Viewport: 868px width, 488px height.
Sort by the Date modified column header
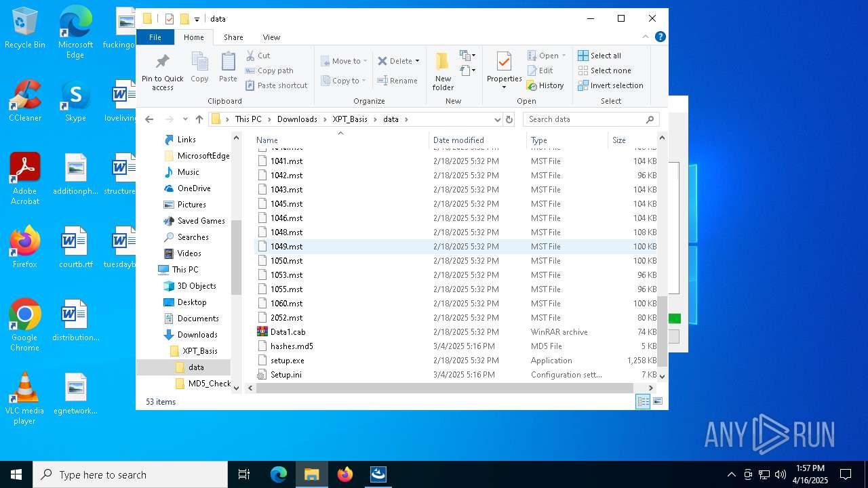point(477,140)
